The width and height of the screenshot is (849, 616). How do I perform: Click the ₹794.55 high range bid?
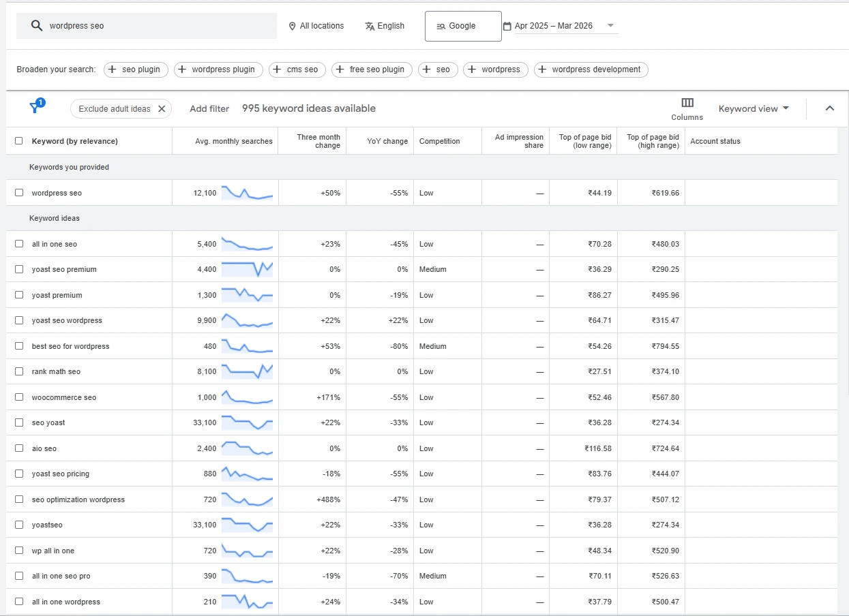coord(665,346)
